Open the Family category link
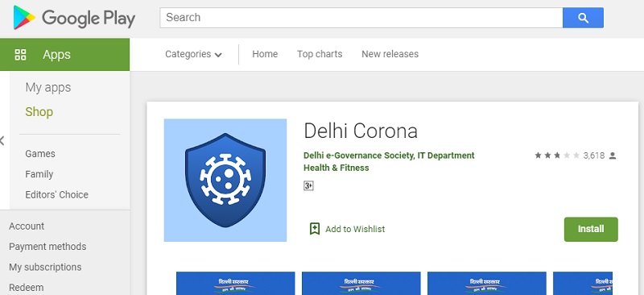This screenshot has height=295, width=644. pyautogui.click(x=39, y=174)
